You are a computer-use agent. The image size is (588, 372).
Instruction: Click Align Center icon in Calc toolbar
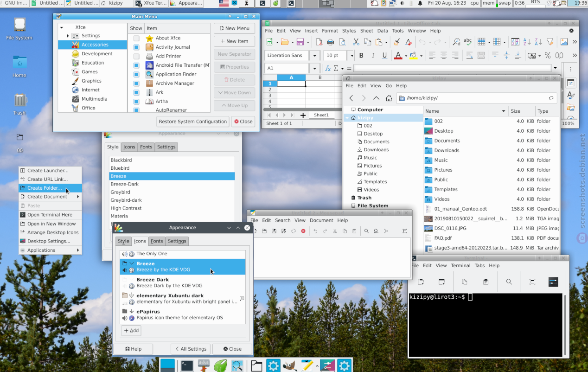pyautogui.click(x=444, y=56)
